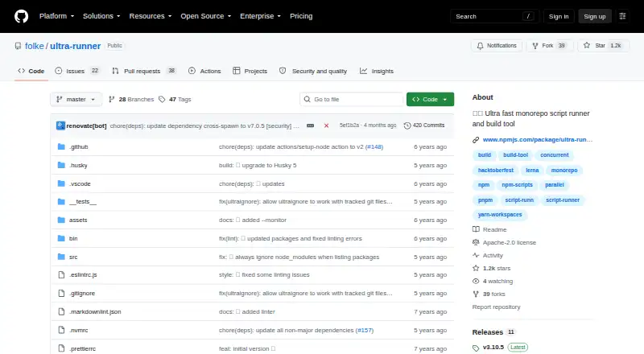Open the npmjs package link
This screenshot has width=644, height=354.
pyautogui.click(x=538, y=140)
